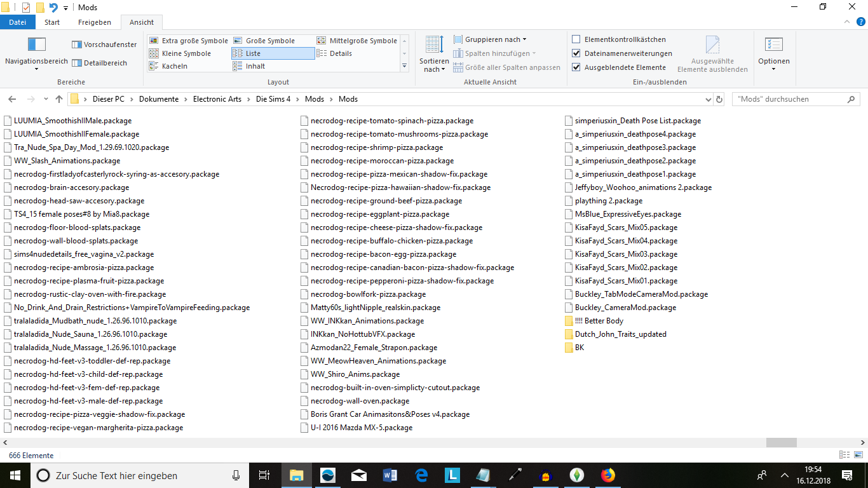The image size is (868, 488).
Task: Choose Kacheln layout
Action: 168,66
